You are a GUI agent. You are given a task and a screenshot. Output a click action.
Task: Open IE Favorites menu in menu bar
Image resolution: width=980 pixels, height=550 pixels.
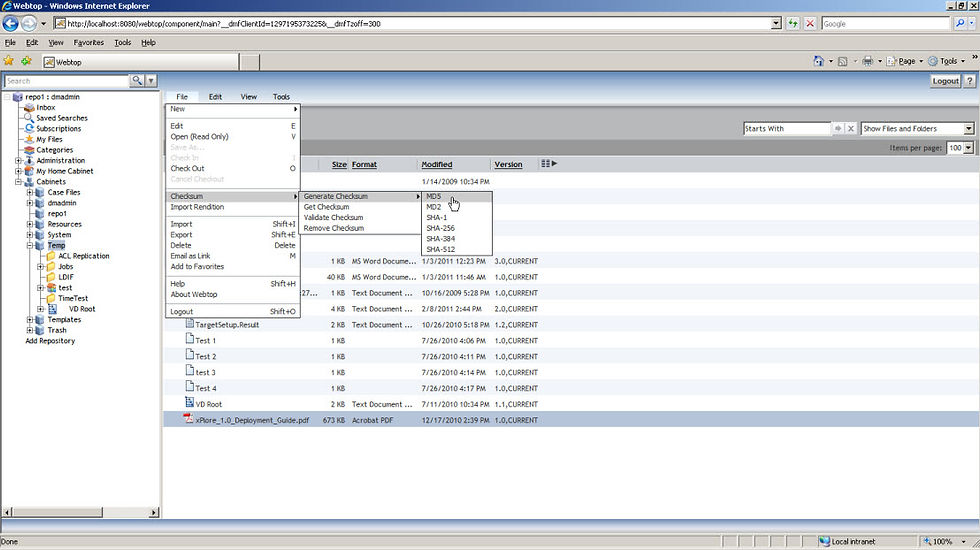point(88,42)
